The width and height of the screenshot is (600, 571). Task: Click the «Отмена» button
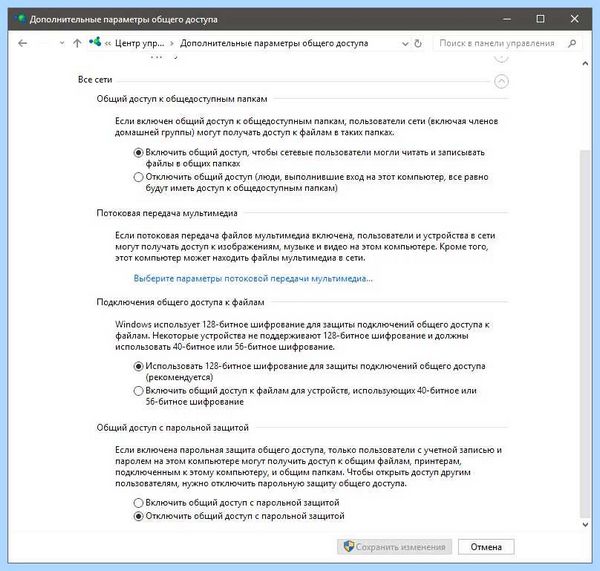tap(486, 547)
